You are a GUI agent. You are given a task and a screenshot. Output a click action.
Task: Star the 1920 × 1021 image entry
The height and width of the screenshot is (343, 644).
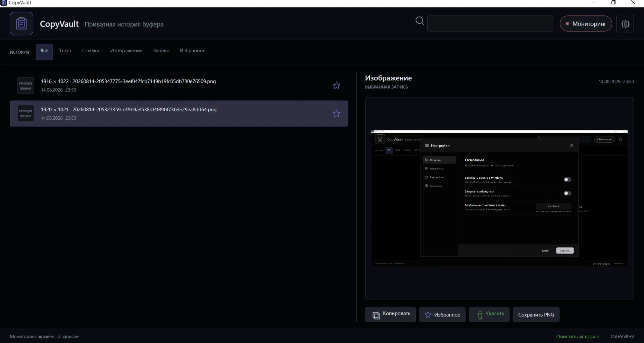pos(336,114)
